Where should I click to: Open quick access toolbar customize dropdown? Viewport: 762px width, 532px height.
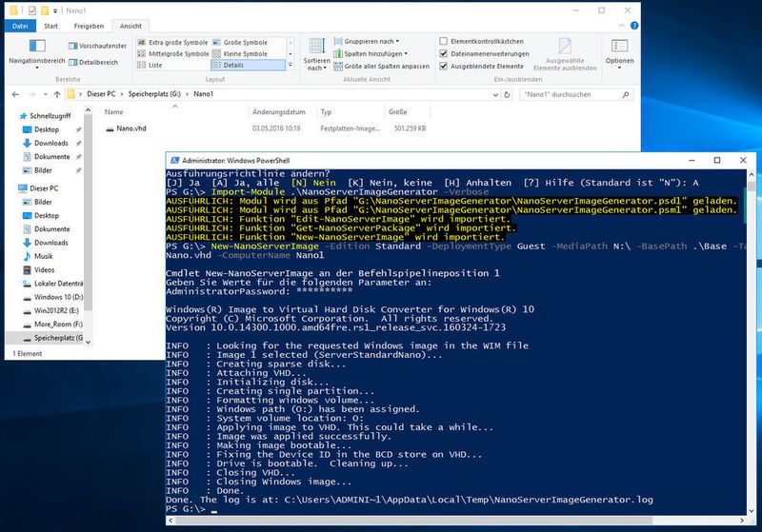[x=55, y=10]
